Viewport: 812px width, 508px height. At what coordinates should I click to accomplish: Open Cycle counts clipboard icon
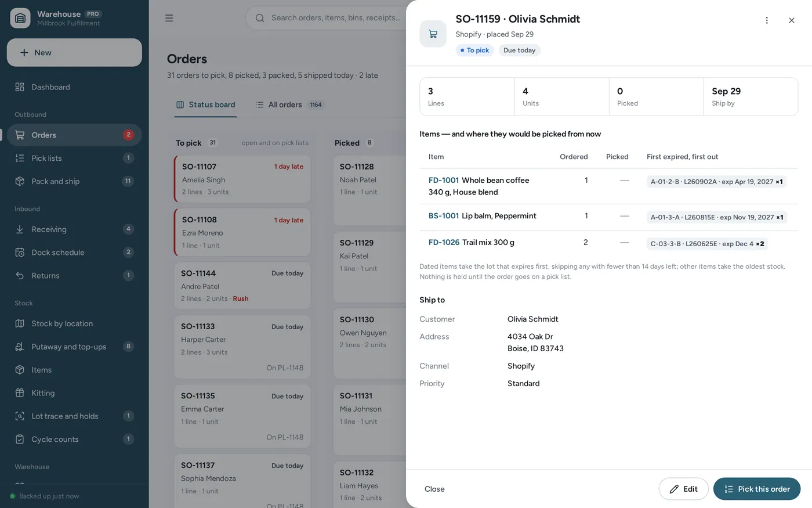click(x=20, y=439)
